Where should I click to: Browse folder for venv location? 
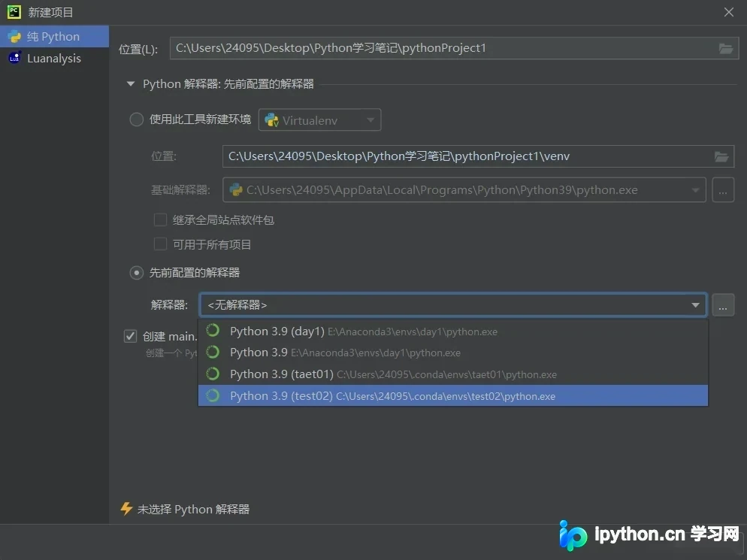click(721, 156)
